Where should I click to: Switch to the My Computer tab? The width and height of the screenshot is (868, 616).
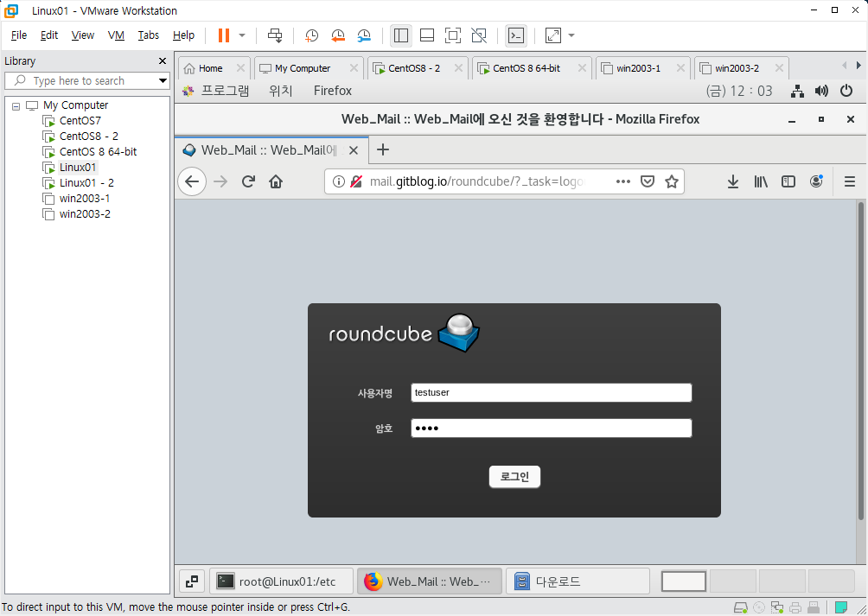tap(303, 68)
